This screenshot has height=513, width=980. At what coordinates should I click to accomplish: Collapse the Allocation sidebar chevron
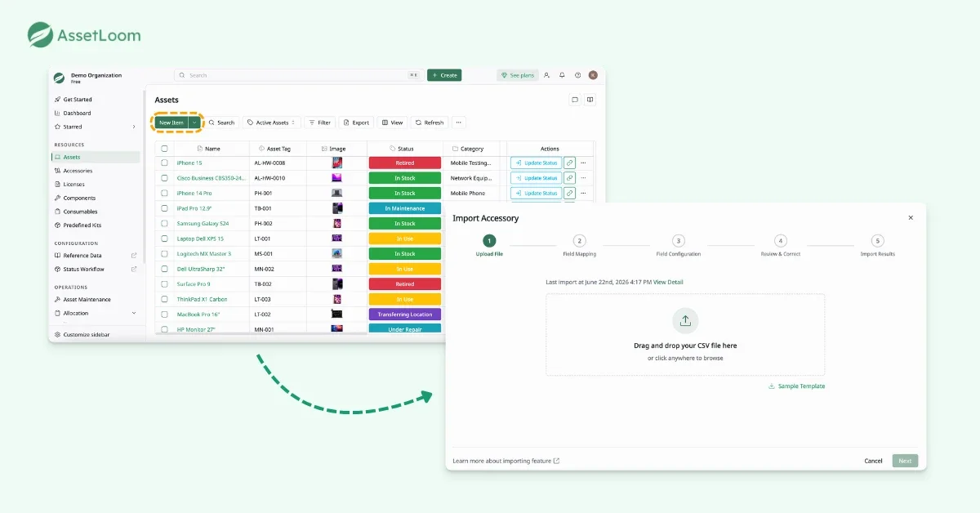[x=134, y=313]
